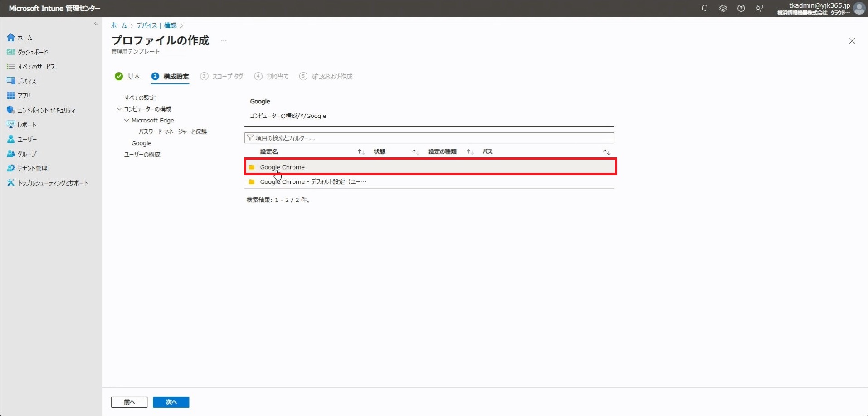This screenshot has width=868, height=416.
Task: Collapse the Microsoft Edge tree node
Action: coord(127,120)
